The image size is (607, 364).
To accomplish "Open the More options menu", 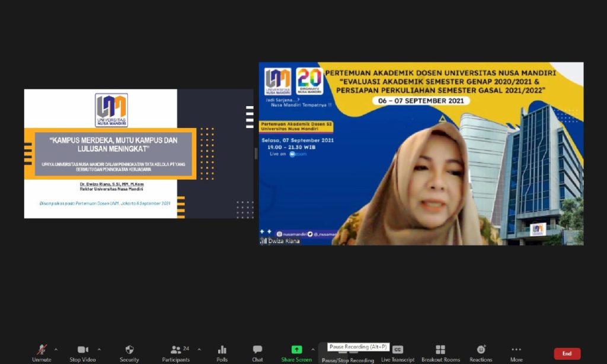I will coord(516,353).
